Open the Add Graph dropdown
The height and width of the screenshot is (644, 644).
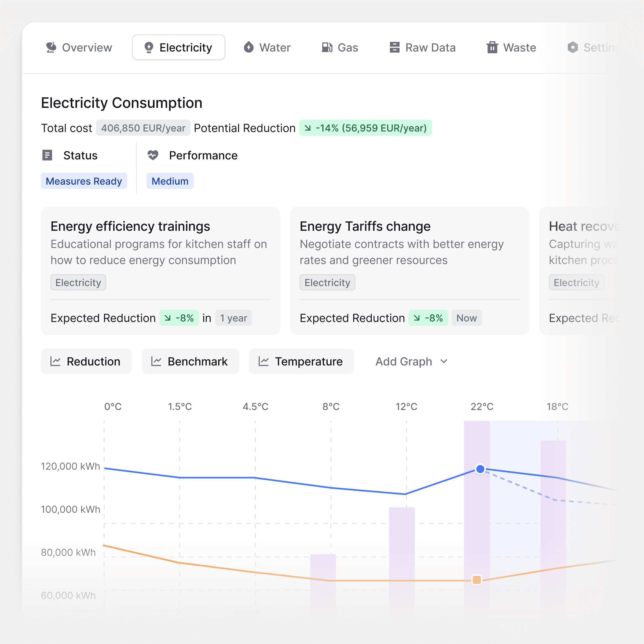tap(411, 361)
